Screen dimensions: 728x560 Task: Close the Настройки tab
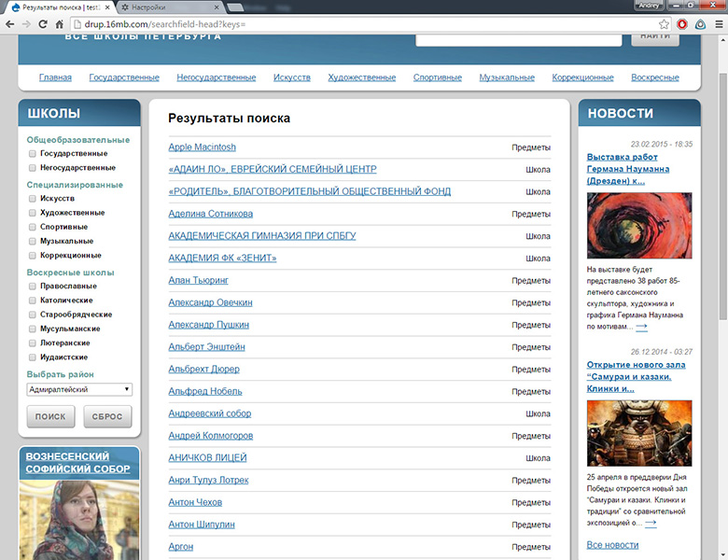pos(217,7)
